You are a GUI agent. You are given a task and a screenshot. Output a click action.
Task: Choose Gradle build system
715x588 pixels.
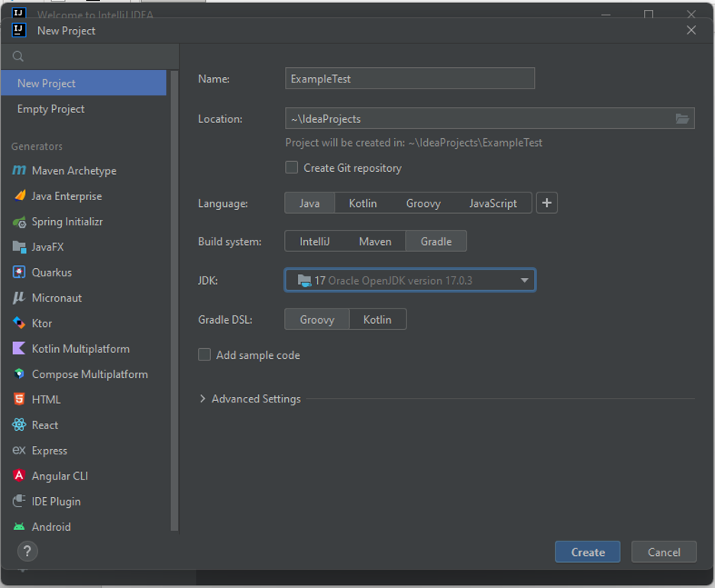pyautogui.click(x=436, y=241)
